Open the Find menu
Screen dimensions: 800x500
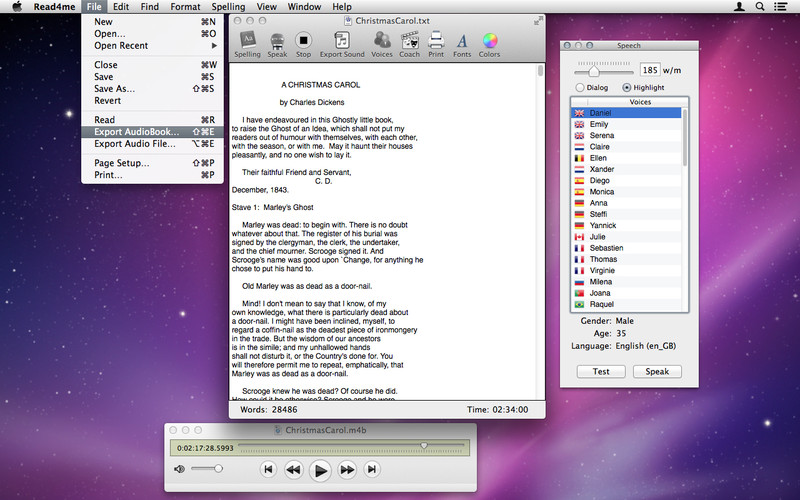[149, 7]
